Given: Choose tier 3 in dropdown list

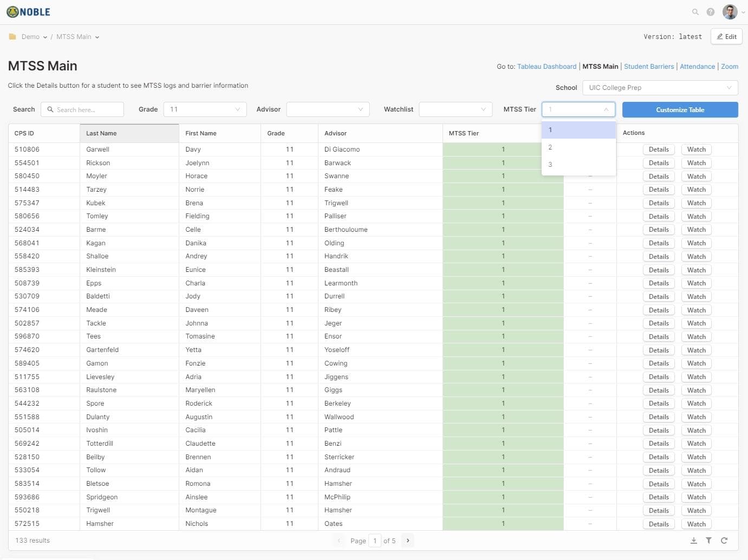Looking at the screenshot, I should click(578, 165).
